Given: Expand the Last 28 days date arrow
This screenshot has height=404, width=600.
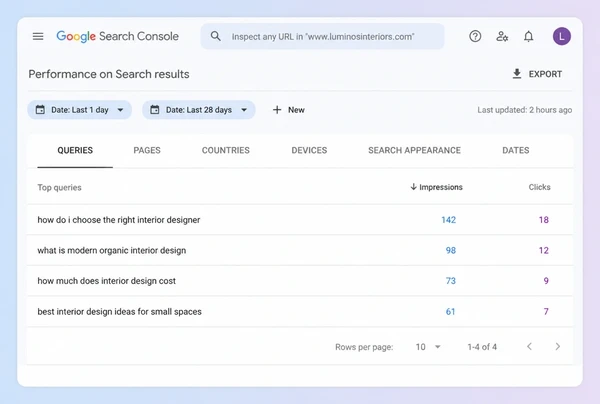Looking at the screenshot, I should tap(244, 110).
